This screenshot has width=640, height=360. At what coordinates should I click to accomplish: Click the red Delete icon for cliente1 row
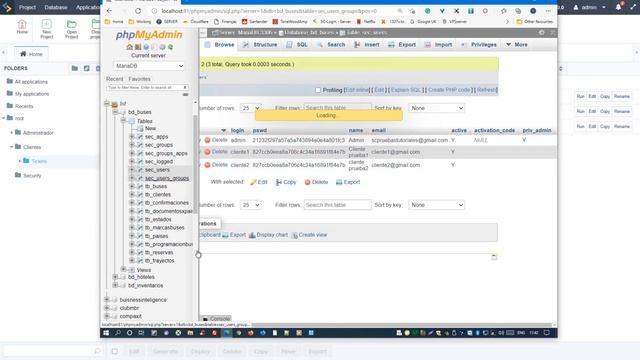pyautogui.click(x=207, y=152)
